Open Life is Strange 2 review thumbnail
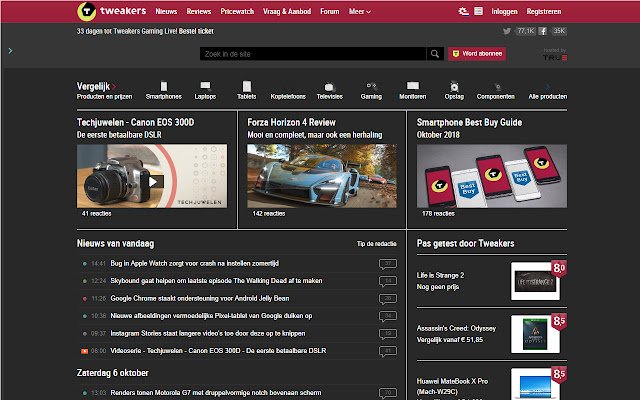This screenshot has height=400, width=640. (535, 281)
